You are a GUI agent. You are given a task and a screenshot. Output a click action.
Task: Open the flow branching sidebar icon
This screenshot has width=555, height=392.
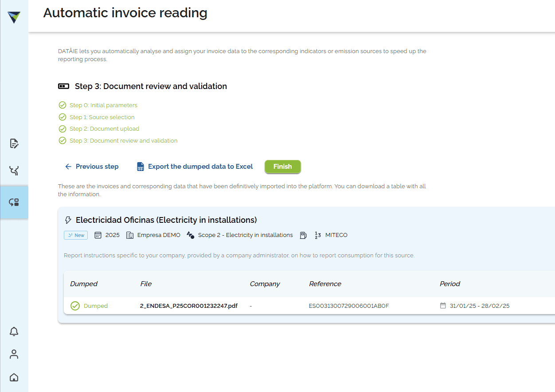[x=14, y=171]
